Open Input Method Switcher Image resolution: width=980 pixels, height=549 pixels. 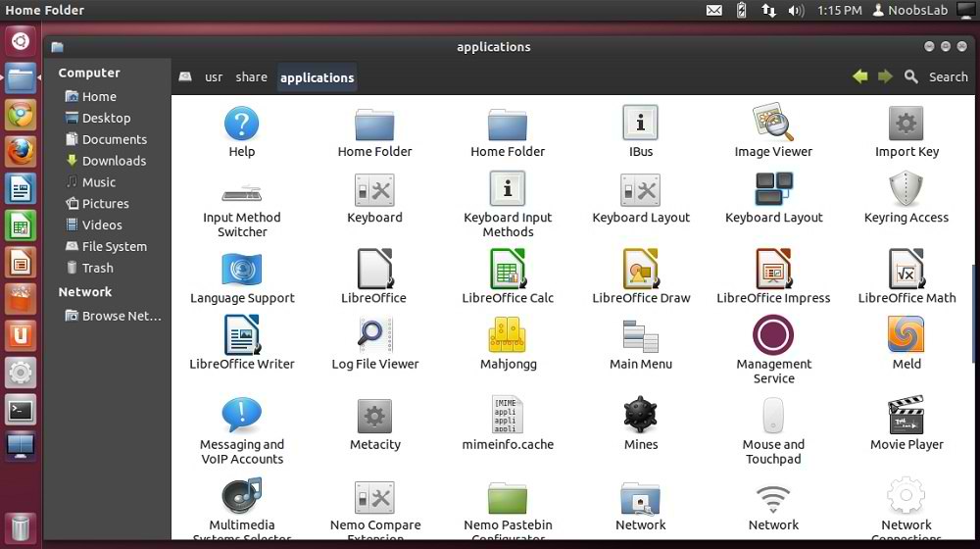coord(241,193)
